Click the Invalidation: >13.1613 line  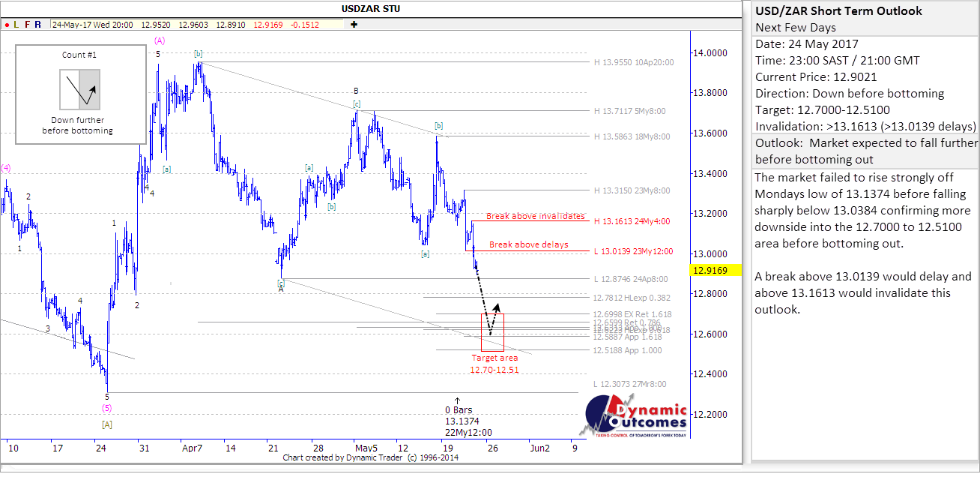(x=865, y=127)
